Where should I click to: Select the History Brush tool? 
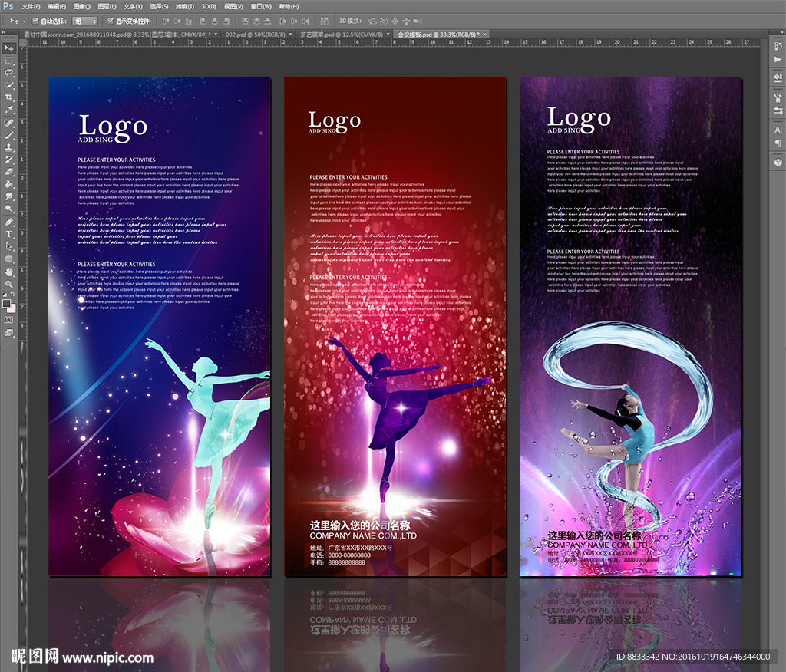(9, 160)
